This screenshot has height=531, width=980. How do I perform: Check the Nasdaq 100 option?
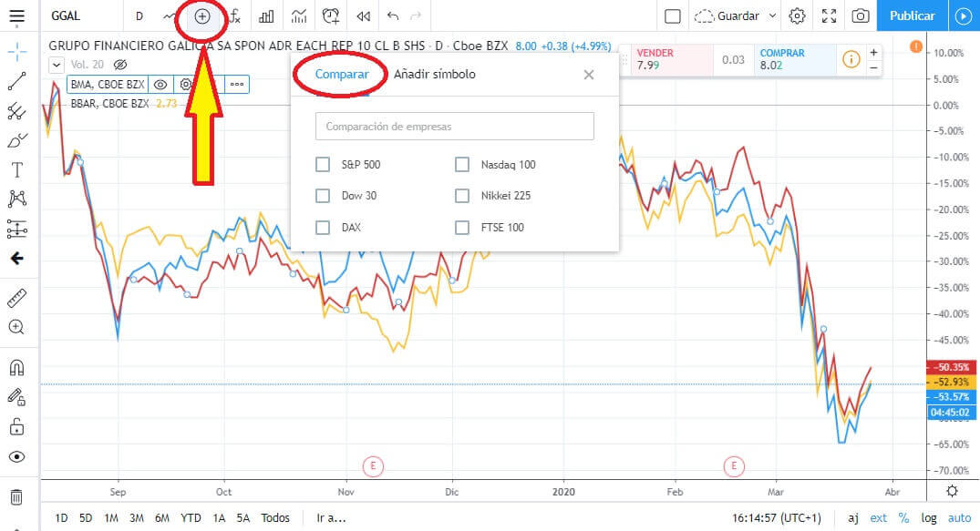click(461, 165)
